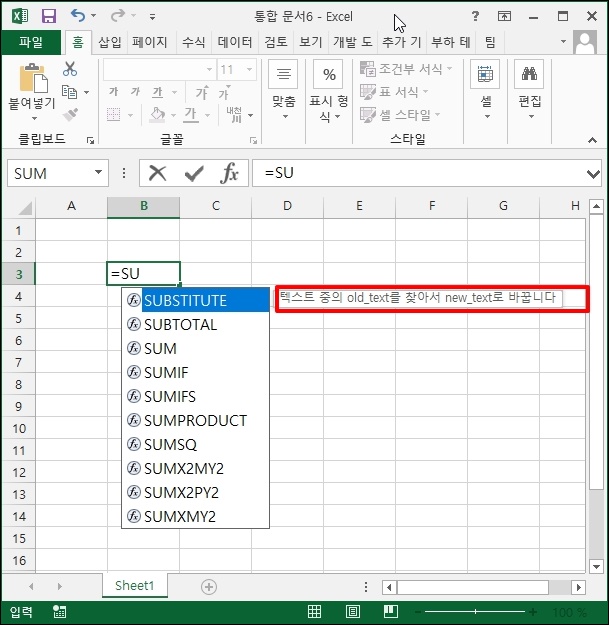
Task: Open the clipboard group dialog launcher
Action: click(x=90, y=140)
